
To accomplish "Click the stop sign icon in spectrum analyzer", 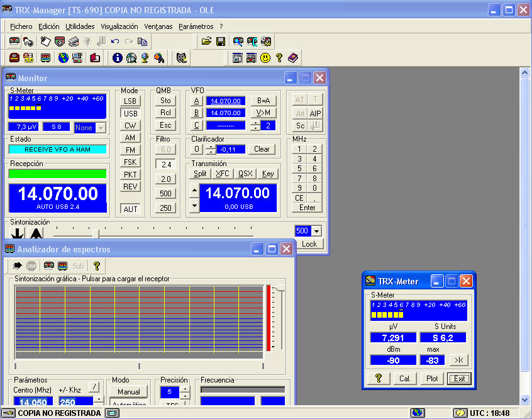I will coord(31,265).
